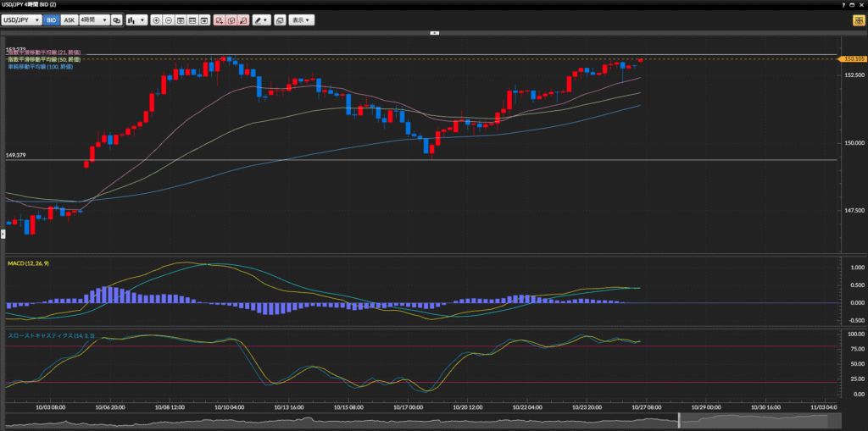Click the copy chart icon beside timeframe
This screenshot has height=431, width=868.
(x=116, y=19)
